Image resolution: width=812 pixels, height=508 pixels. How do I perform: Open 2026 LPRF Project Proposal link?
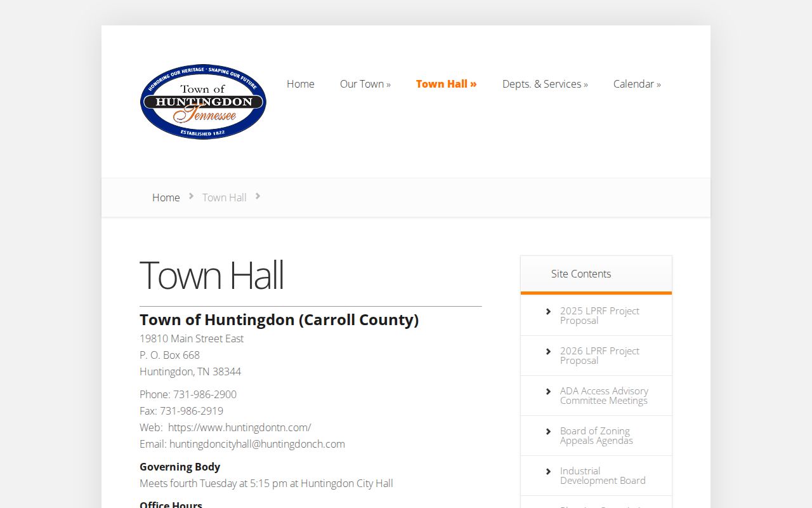pyautogui.click(x=599, y=356)
